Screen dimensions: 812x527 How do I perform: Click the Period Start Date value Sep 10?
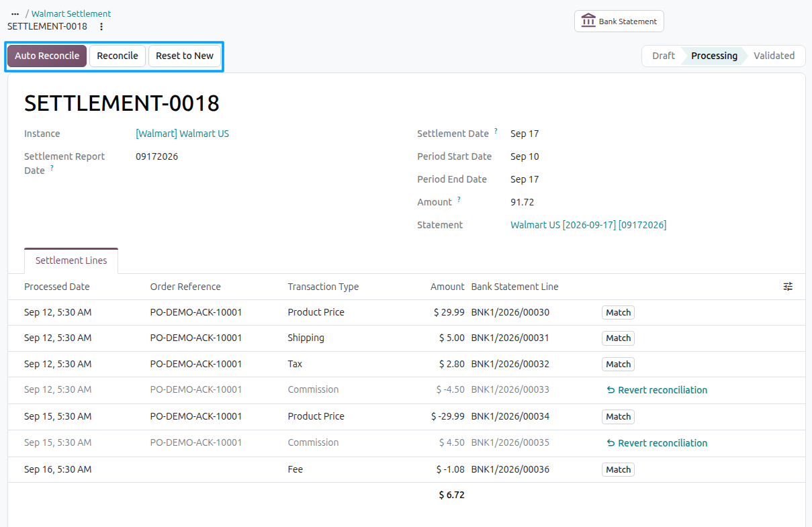[x=525, y=156]
